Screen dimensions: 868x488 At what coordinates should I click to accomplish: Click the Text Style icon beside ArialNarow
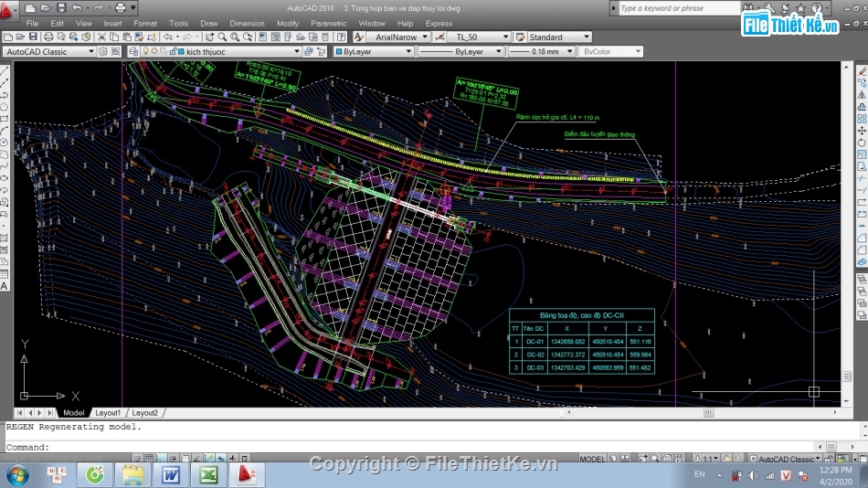(359, 37)
